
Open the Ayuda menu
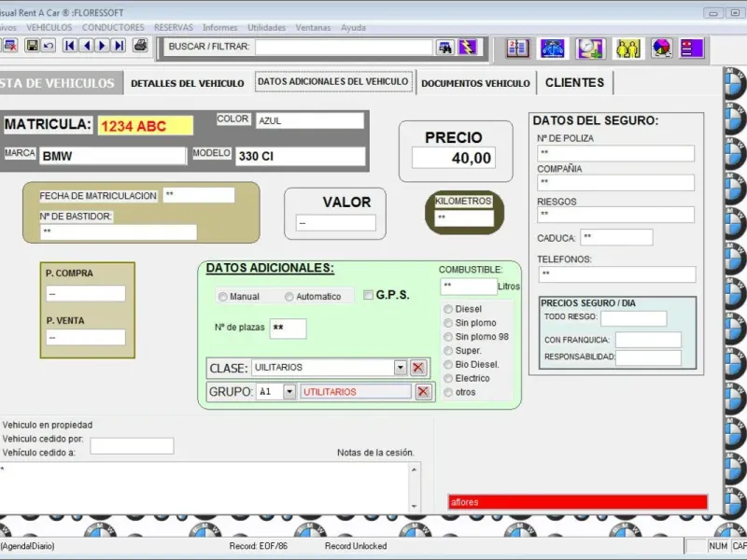click(x=353, y=28)
